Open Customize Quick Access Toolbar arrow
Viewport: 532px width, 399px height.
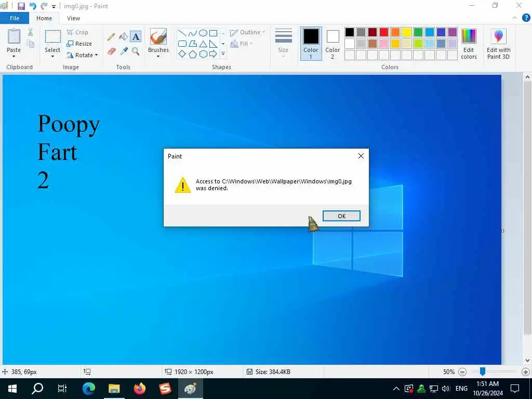[54, 6]
